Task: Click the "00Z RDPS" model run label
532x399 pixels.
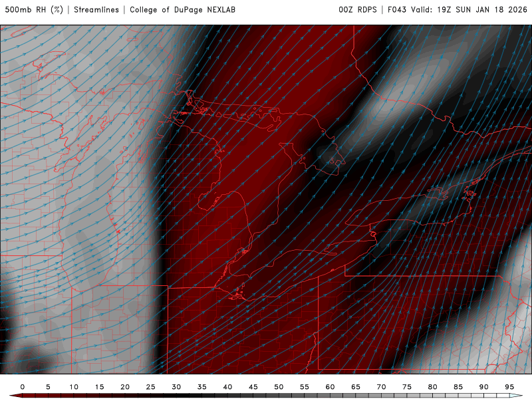Action: coord(358,10)
